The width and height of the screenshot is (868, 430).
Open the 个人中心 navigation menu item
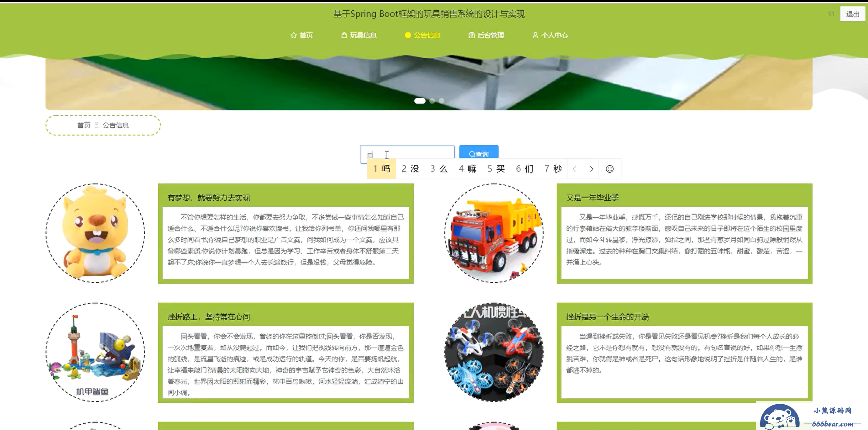(x=550, y=35)
